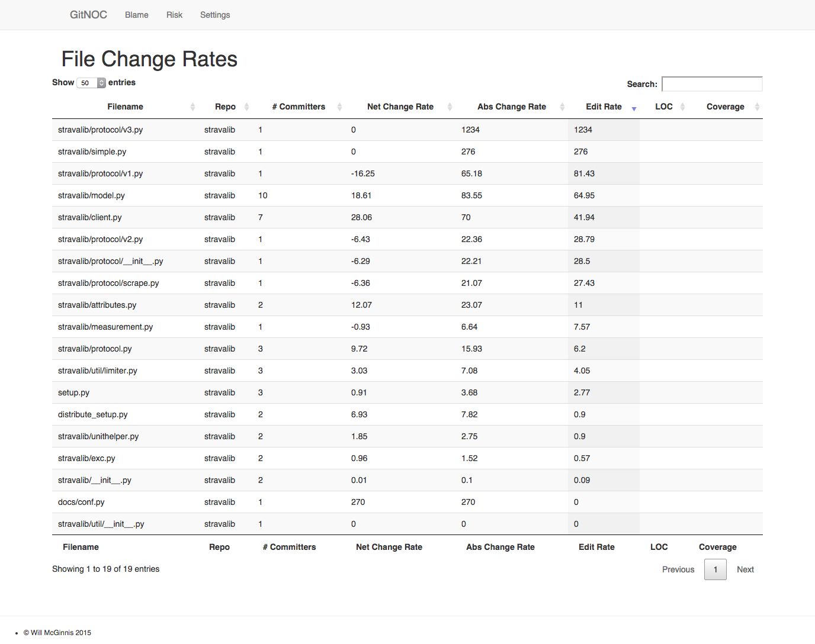Click the stravalib/model.py filename cell
The height and width of the screenshot is (644, 815).
coord(91,195)
